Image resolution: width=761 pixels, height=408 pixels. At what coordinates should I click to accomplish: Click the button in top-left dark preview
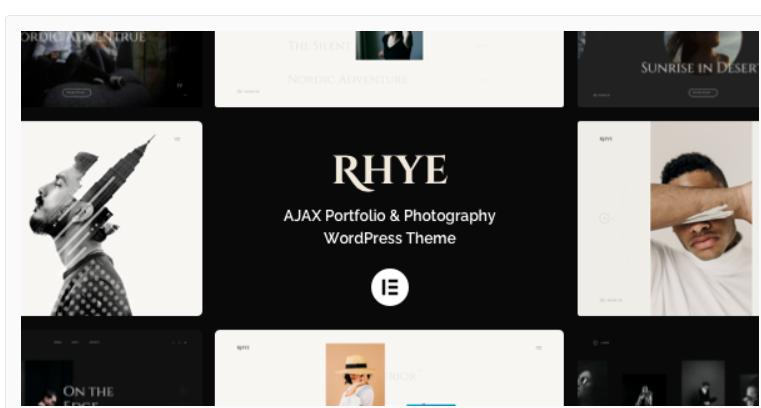77,92
